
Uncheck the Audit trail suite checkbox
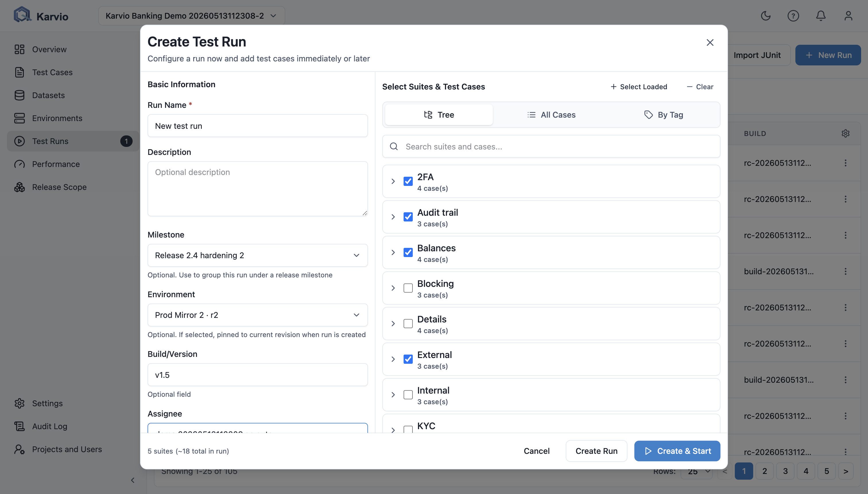[408, 217]
